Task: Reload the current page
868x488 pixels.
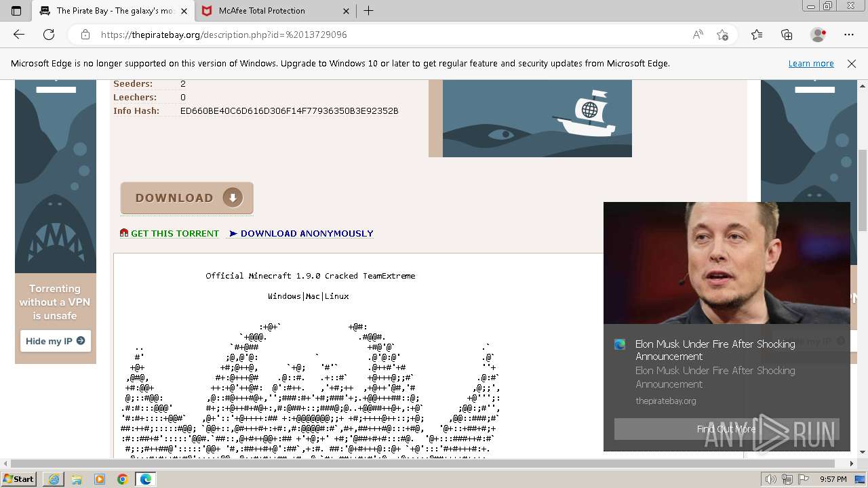Action: point(49,35)
